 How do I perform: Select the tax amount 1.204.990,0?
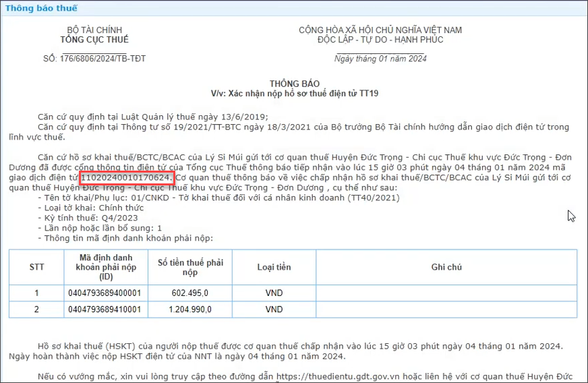pyautogui.click(x=190, y=310)
